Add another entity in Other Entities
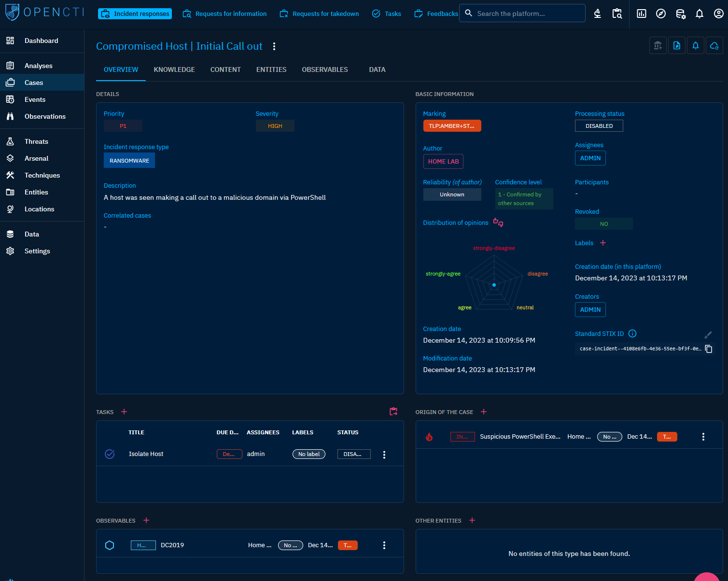The image size is (728, 581). 472,520
